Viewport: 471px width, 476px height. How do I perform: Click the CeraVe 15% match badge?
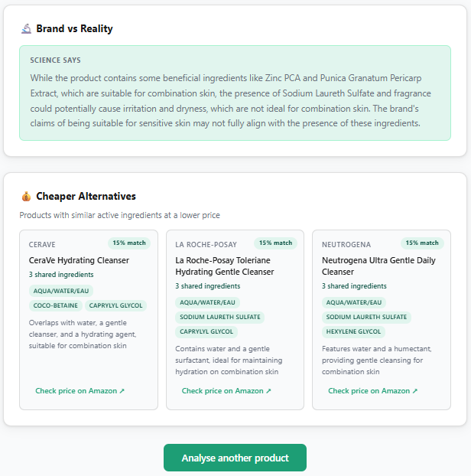tap(129, 243)
